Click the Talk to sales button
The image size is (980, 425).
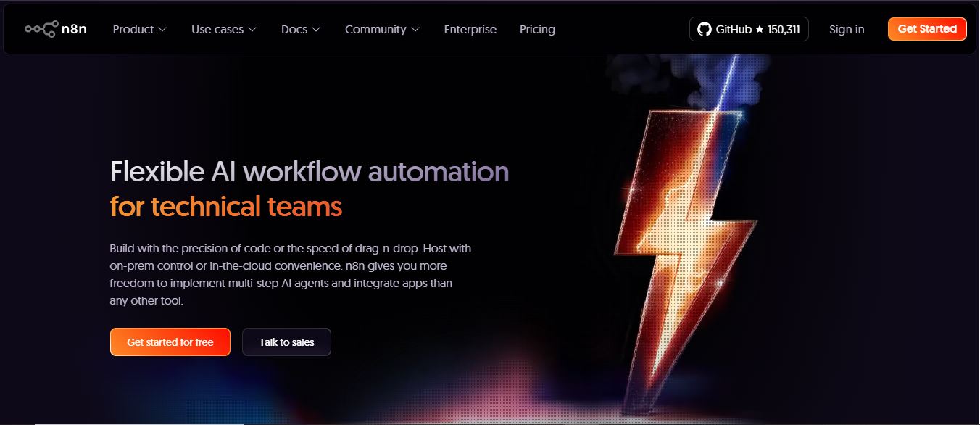pyautogui.click(x=286, y=342)
